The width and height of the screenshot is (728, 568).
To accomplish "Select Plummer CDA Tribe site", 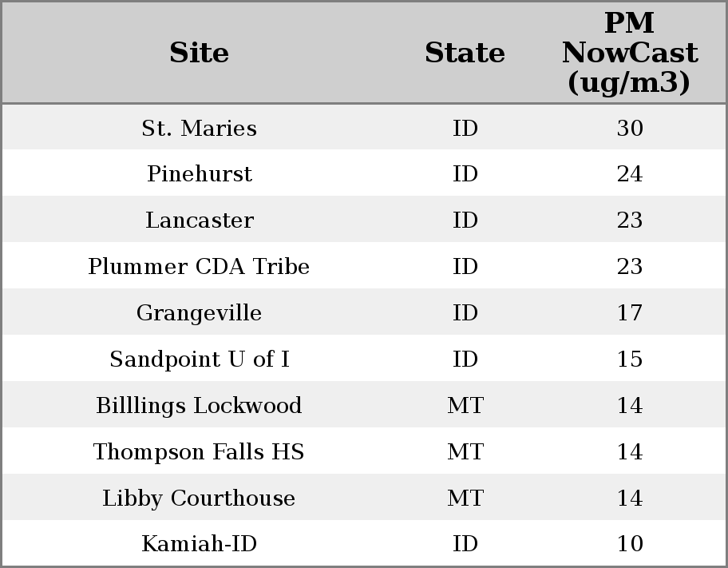I will 199,266.
